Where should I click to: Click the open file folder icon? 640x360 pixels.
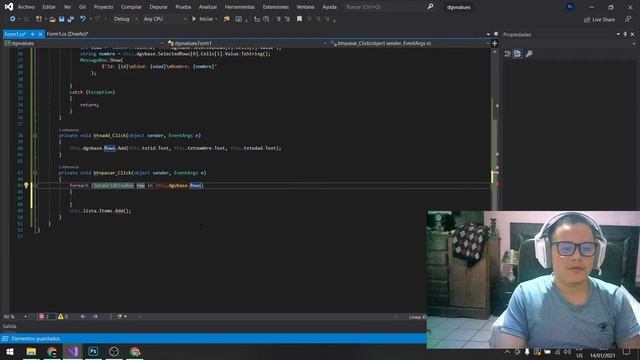coord(52,19)
